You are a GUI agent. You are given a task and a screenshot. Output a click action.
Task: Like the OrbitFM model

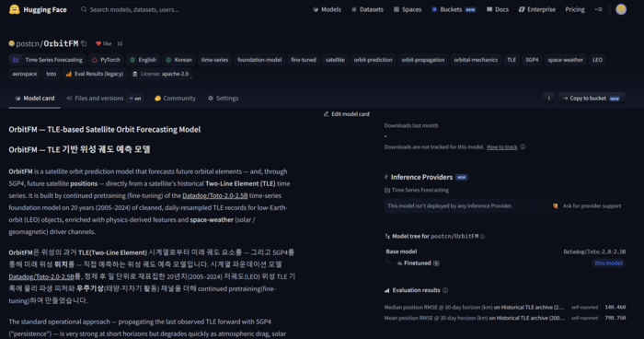point(103,43)
